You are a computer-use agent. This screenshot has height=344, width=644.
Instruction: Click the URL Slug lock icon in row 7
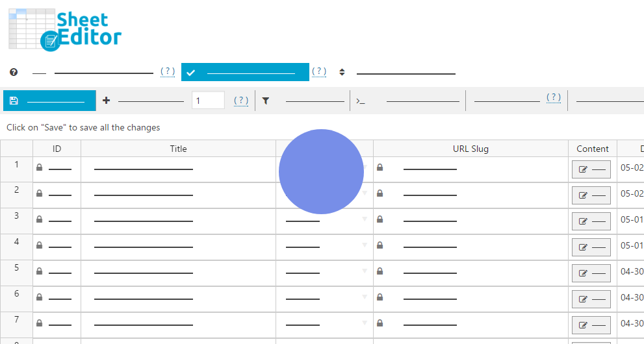(x=380, y=323)
